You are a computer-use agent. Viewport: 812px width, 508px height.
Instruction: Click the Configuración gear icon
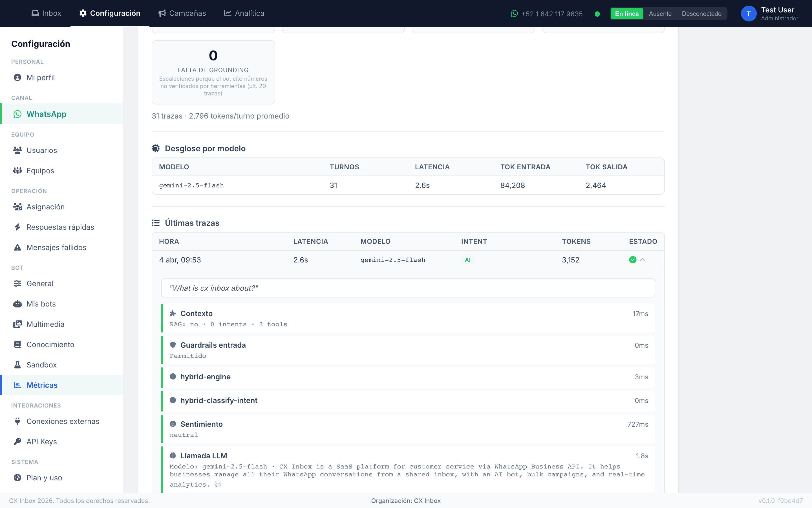point(83,13)
